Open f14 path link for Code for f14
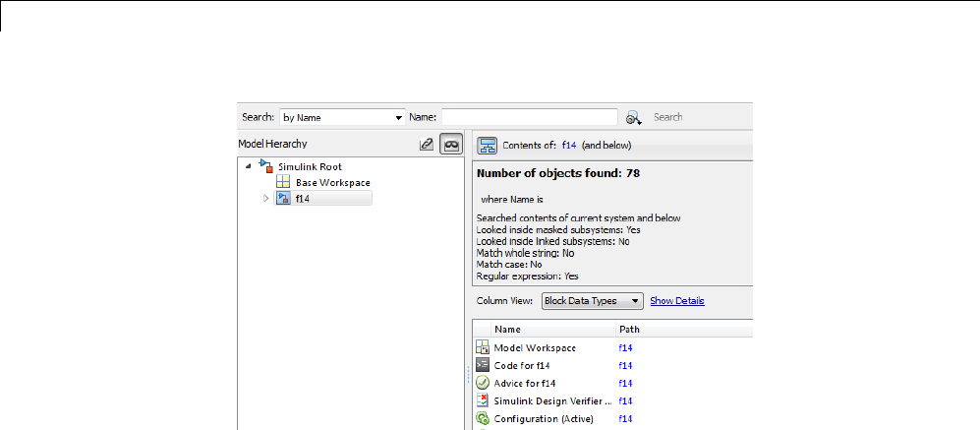This screenshot has width=980, height=430. point(625,365)
